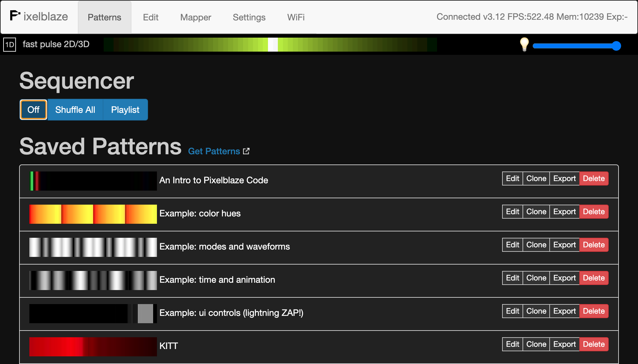The image size is (638, 364).
Task: Select the KITT red pattern thumbnail
Action: tap(93, 346)
